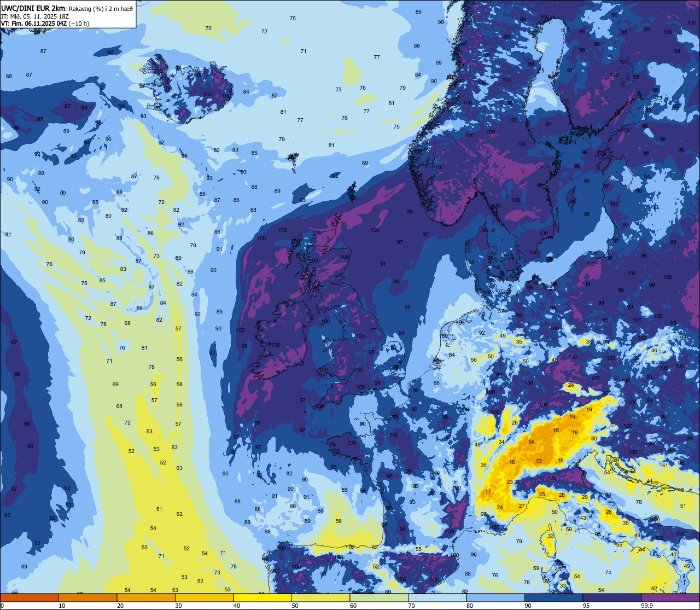Click the humidity value "13" in the orange area
This screenshot has width=700, height=610.
[x=539, y=461]
